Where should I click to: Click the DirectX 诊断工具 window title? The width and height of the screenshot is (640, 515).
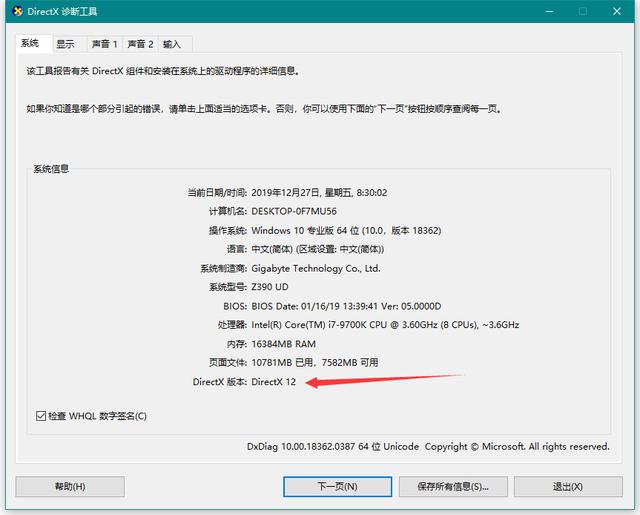(x=62, y=11)
